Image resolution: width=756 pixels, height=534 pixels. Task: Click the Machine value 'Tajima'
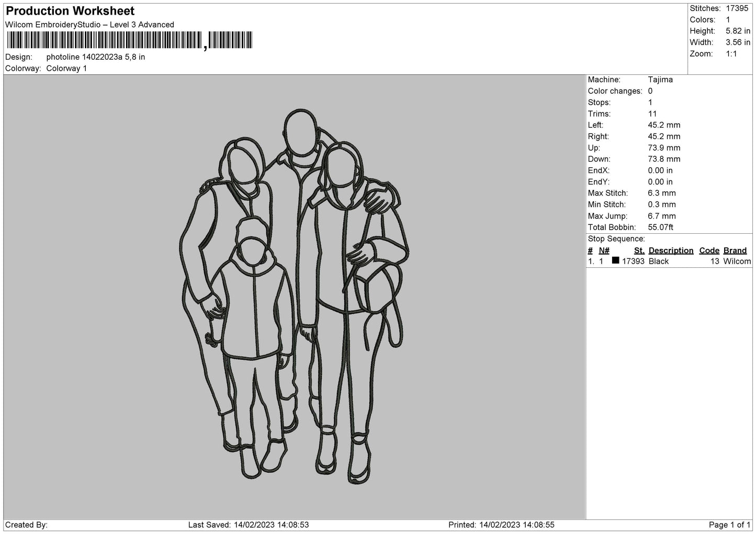[x=660, y=79]
